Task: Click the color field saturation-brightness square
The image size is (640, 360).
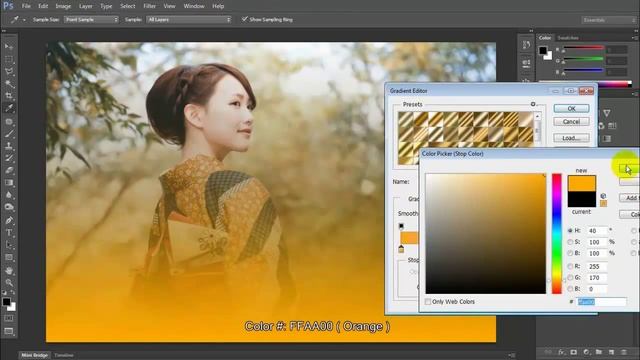Action: [486, 233]
